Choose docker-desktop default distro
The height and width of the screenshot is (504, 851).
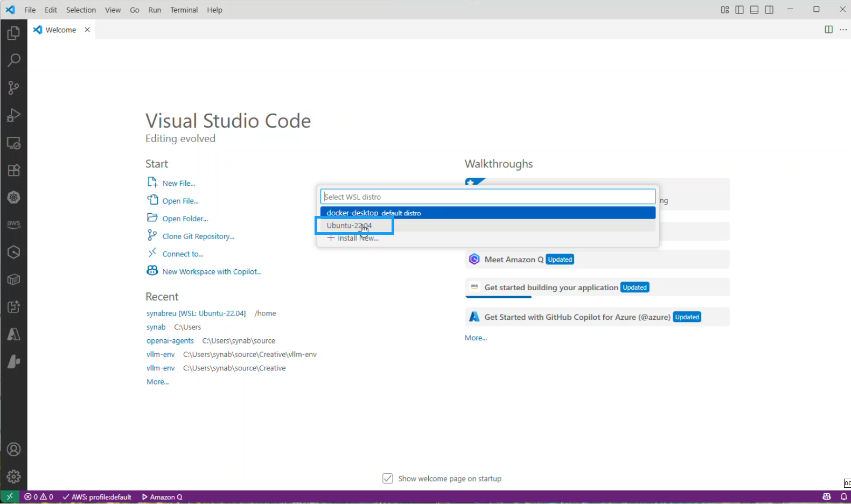coord(488,213)
